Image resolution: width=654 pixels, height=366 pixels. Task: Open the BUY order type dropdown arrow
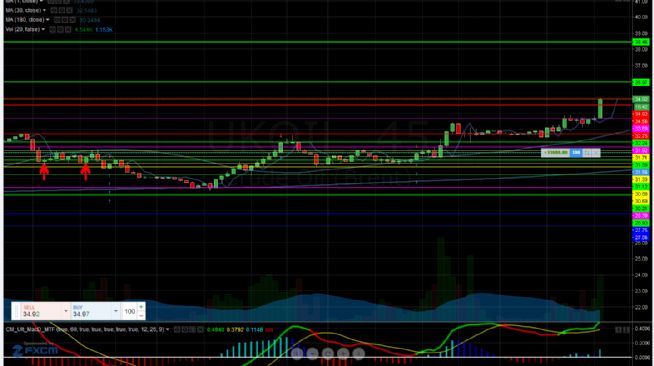(116, 311)
